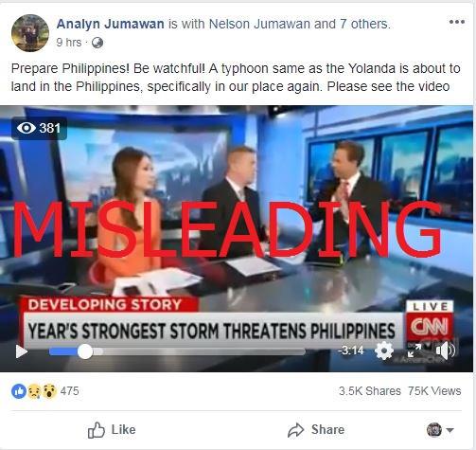Open Nelson Jumawan profile link
Viewport: 476px width, 450px height.
point(259,24)
